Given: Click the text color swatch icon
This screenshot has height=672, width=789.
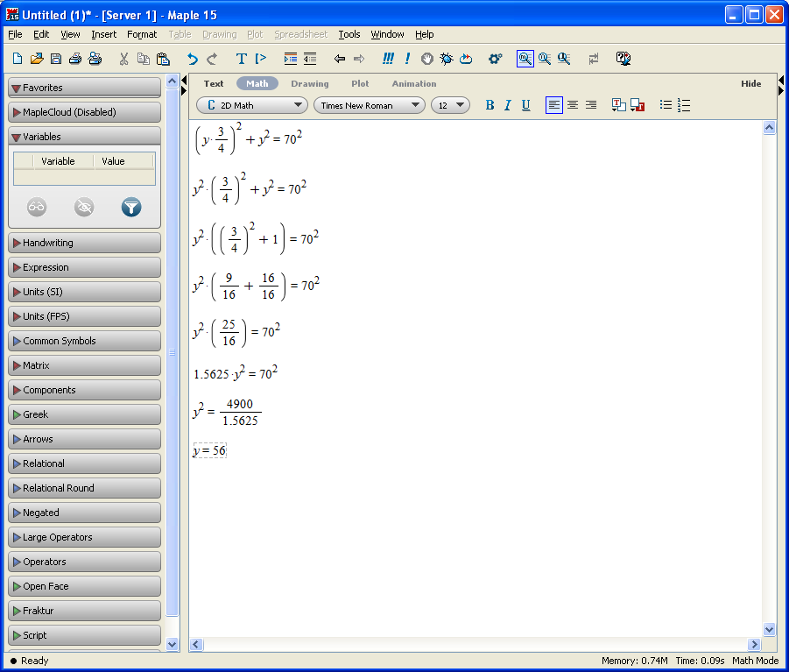Looking at the screenshot, I should click(618, 105).
